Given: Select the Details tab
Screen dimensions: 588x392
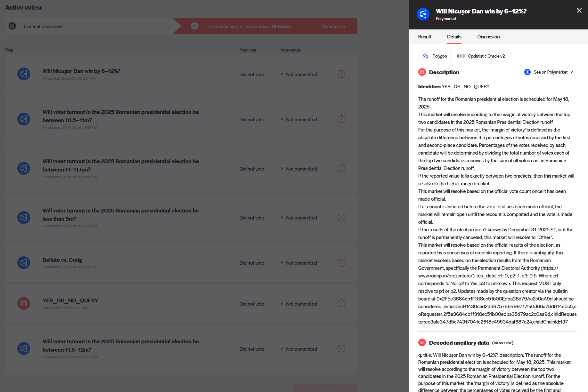Looking at the screenshot, I should (x=454, y=37).
